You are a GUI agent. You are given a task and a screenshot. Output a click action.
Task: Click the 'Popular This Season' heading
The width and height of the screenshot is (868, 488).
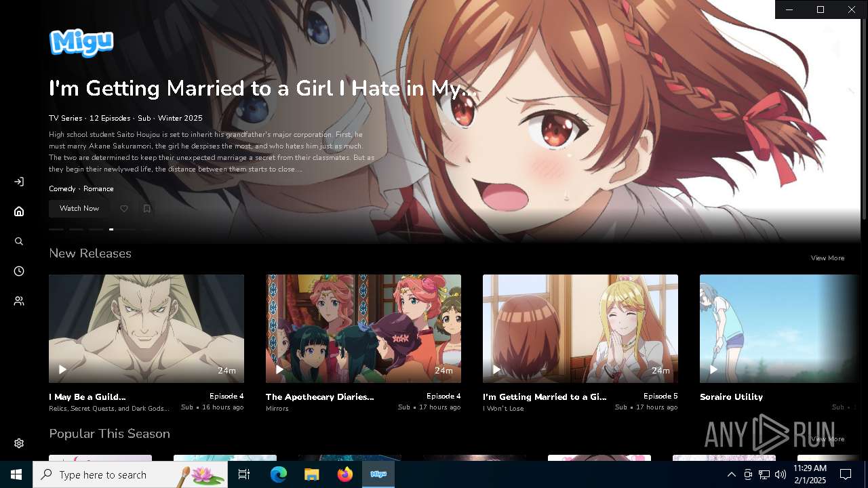click(x=109, y=434)
